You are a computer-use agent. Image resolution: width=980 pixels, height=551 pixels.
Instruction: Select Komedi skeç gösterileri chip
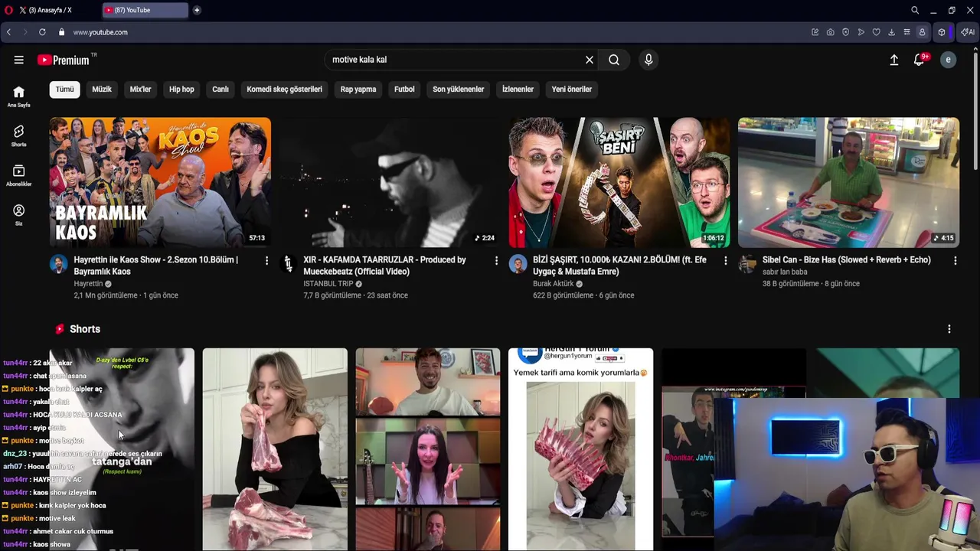284,89
